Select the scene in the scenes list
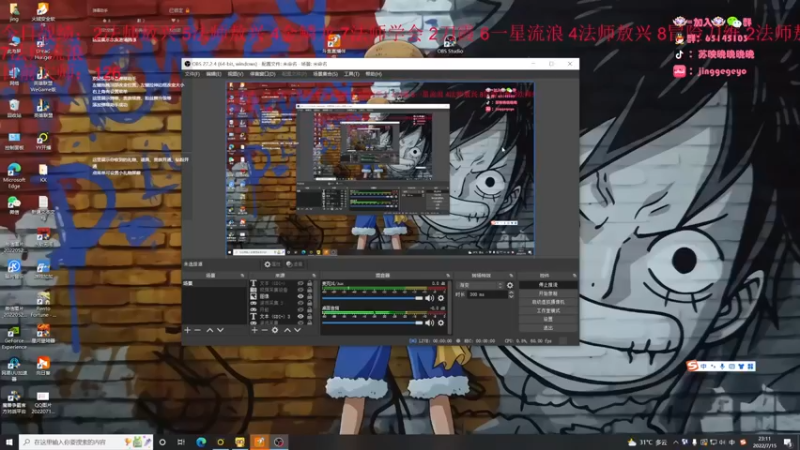The width and height of the screenshot is (800, 450). click(214, 283)
